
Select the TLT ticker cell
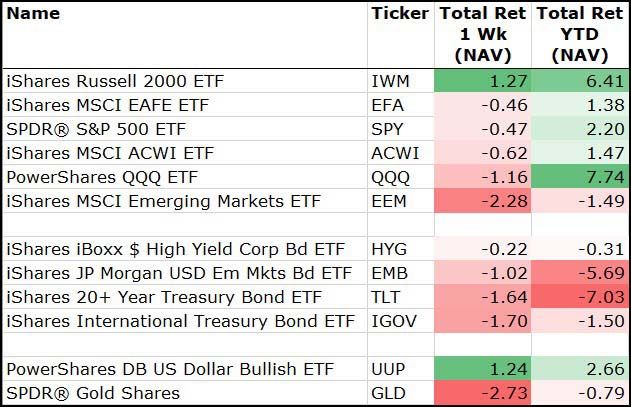(386, 297)
